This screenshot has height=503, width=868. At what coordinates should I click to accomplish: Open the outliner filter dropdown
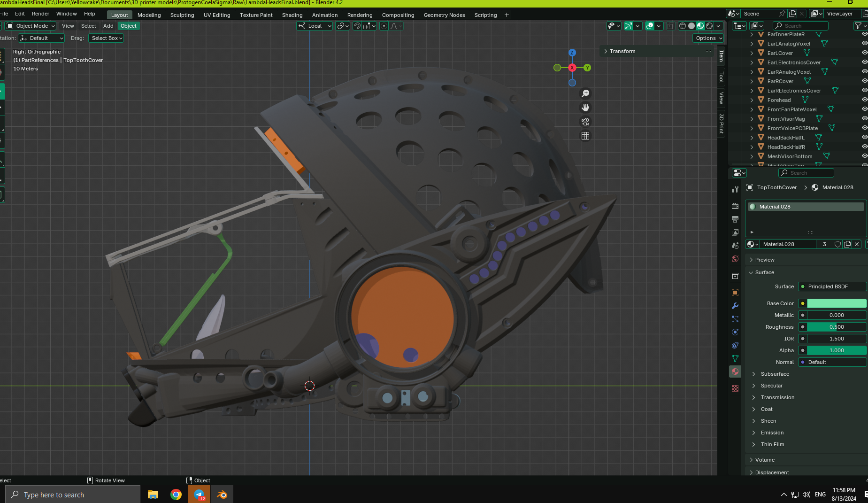coord(860,26)
